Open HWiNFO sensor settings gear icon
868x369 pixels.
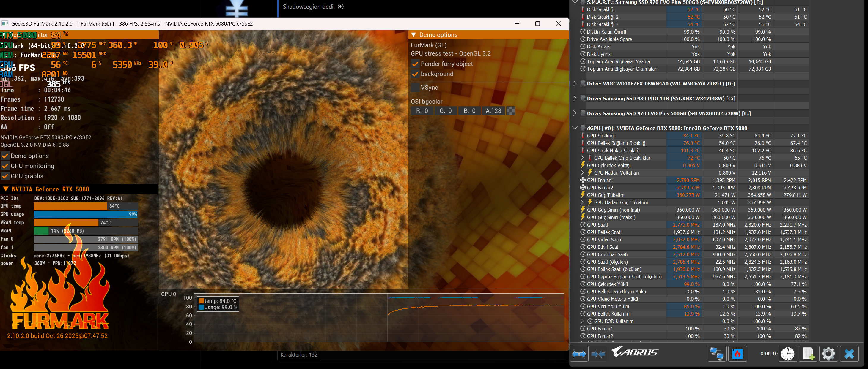pos(828,354)
